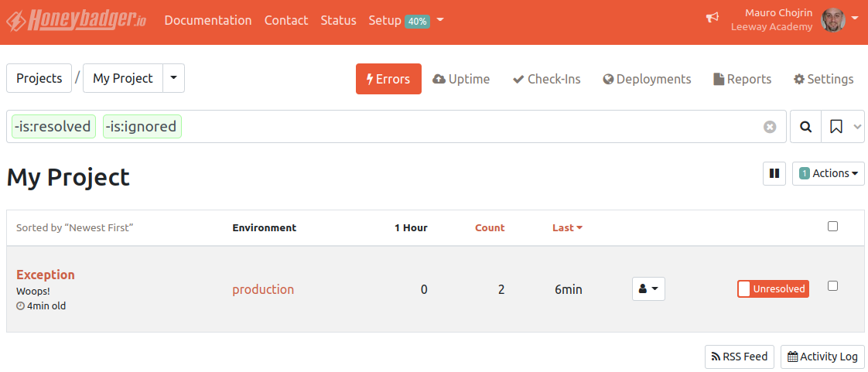The width and height of the screenshot is (868, 372).
Task: Switch to the Check-Ins tab
Action: coord(546,79)
